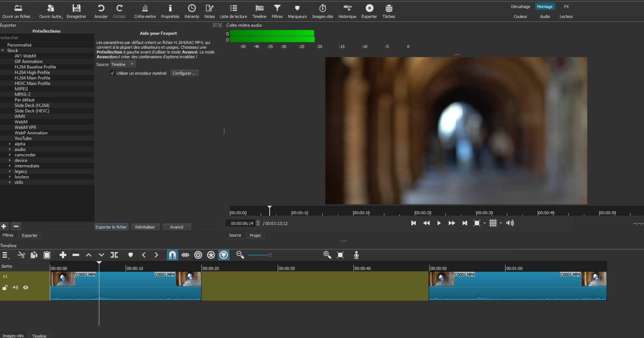Collapse the Stock presets group
The image size is (644, 338).
3,51
